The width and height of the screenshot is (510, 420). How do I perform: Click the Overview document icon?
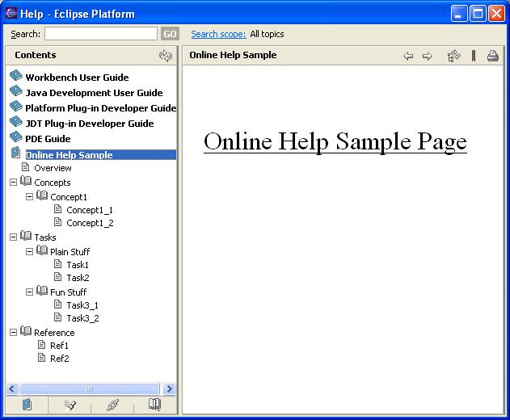(25, 167)
